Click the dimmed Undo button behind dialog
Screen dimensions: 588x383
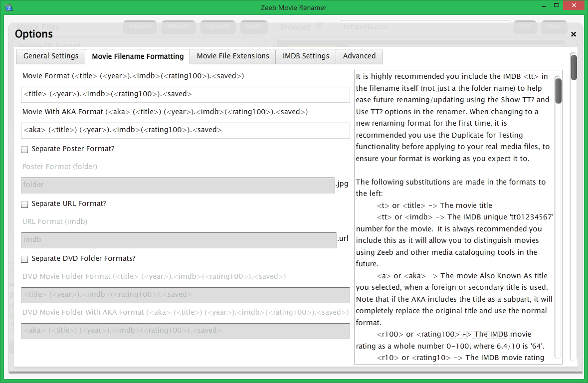tap(254, 26)
